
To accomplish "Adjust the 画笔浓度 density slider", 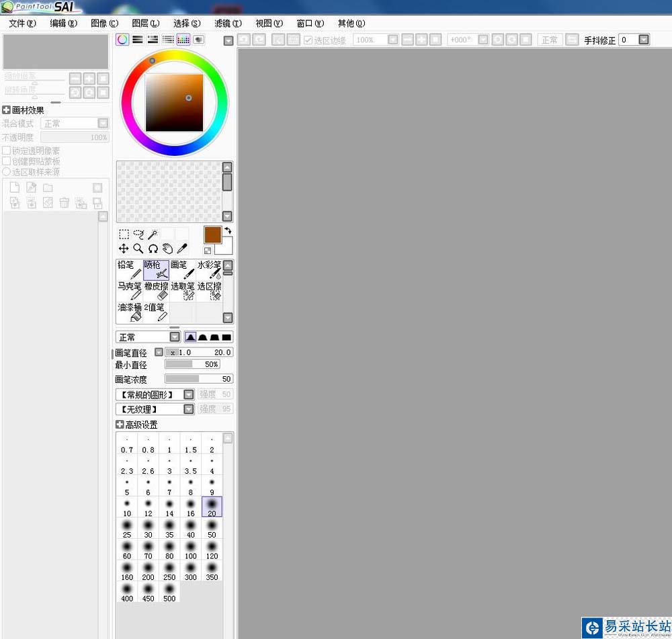I will 198,379.
